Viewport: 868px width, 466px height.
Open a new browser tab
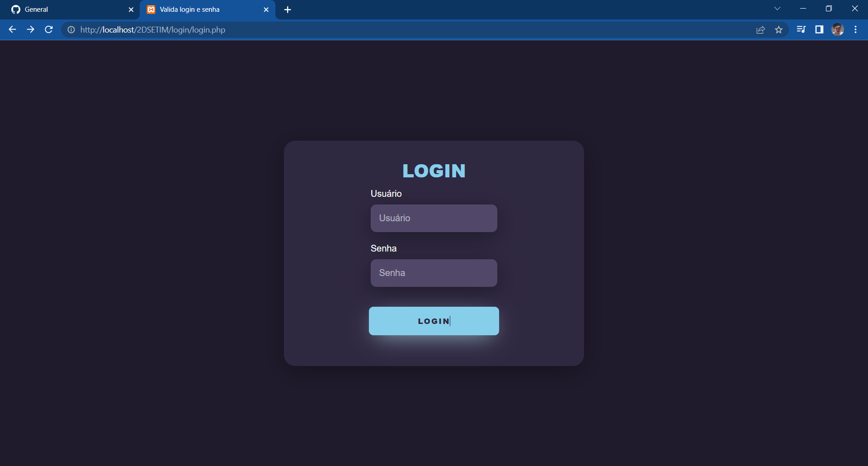pyautogui.click(x=288, y=10)
